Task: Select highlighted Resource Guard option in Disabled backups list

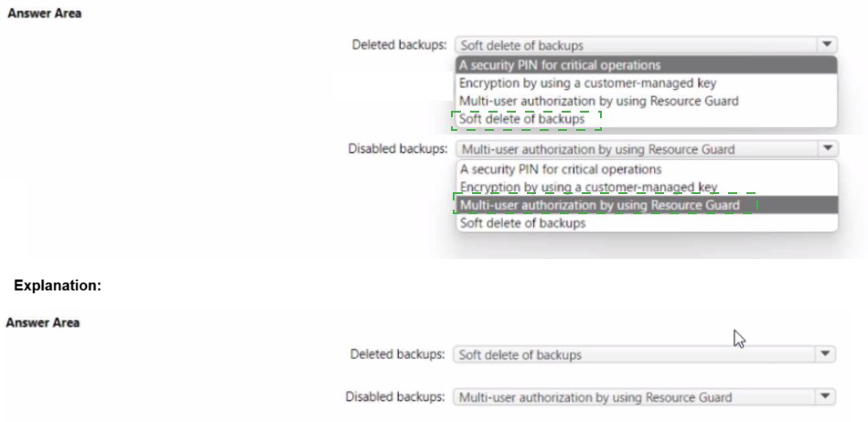Action: pyautogui.click(x=598, y=205)
